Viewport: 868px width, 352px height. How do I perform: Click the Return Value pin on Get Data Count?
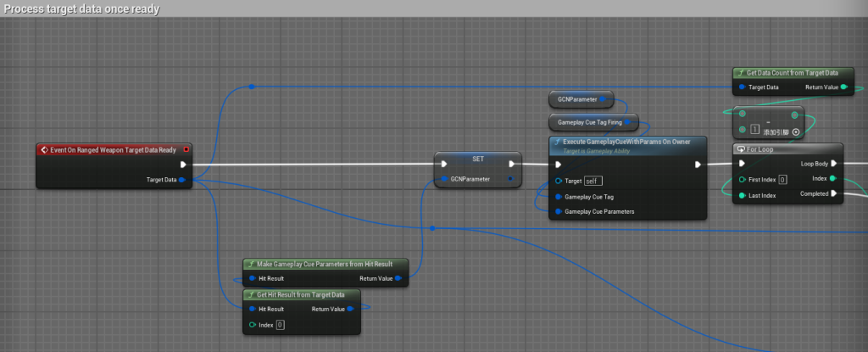pos(845,87)
